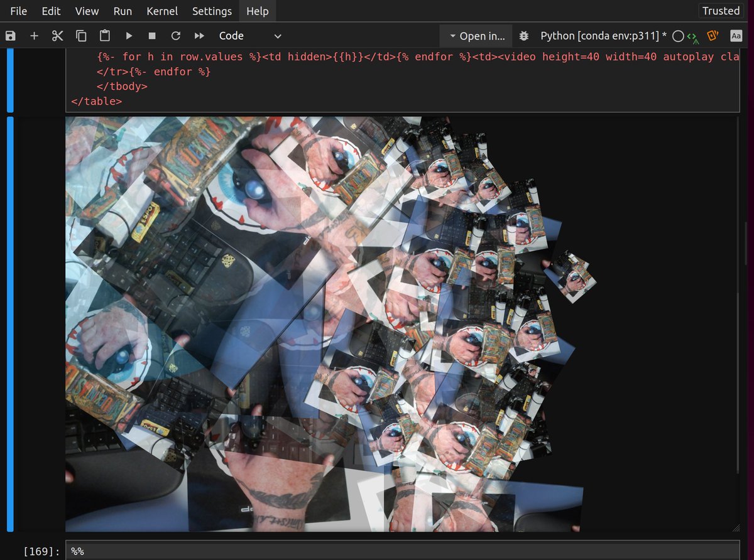The height and width of the screenshot is (560, 754).
Task: Open the Settings menu
Action: [212, 11]
